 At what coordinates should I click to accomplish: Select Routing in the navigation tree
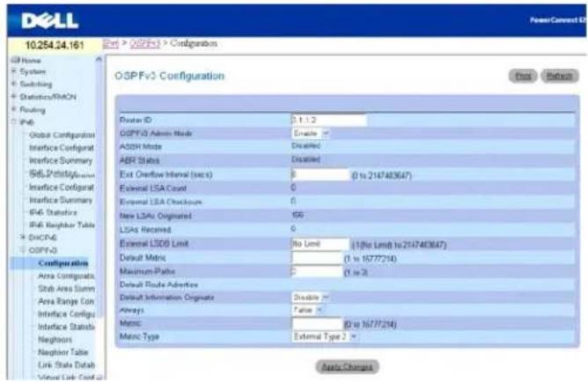pos(33,109)
